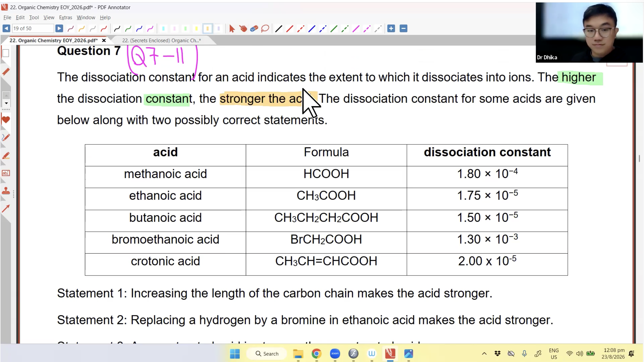Click the taskbar Search box
This screenshot has height=362, width=644.
coord(267,354)
